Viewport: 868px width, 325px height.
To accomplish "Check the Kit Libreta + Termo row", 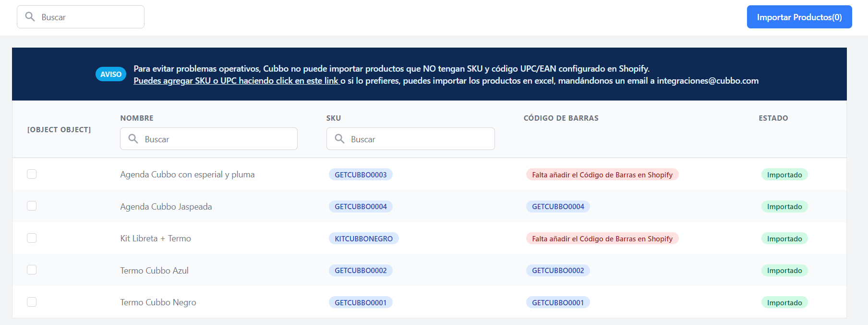I will point(32,238).
